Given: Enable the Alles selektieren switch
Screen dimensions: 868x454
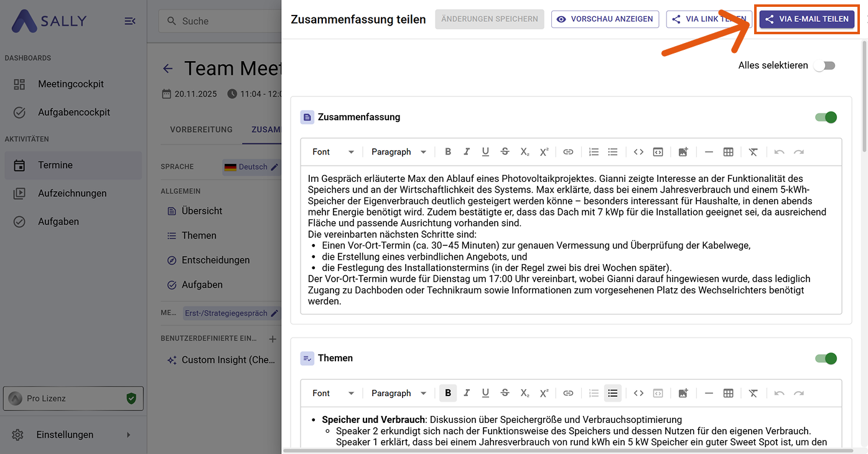Looking at the screenshot, I should [824, 65].
